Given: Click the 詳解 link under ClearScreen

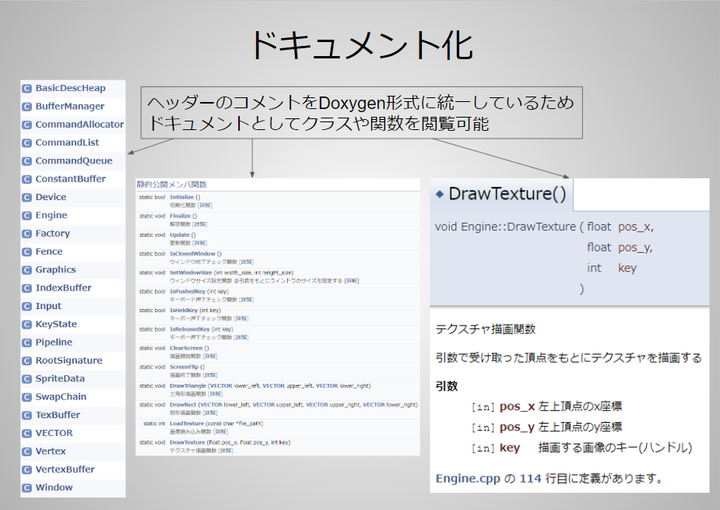Looking at the screenshot, I should point(210,356).
